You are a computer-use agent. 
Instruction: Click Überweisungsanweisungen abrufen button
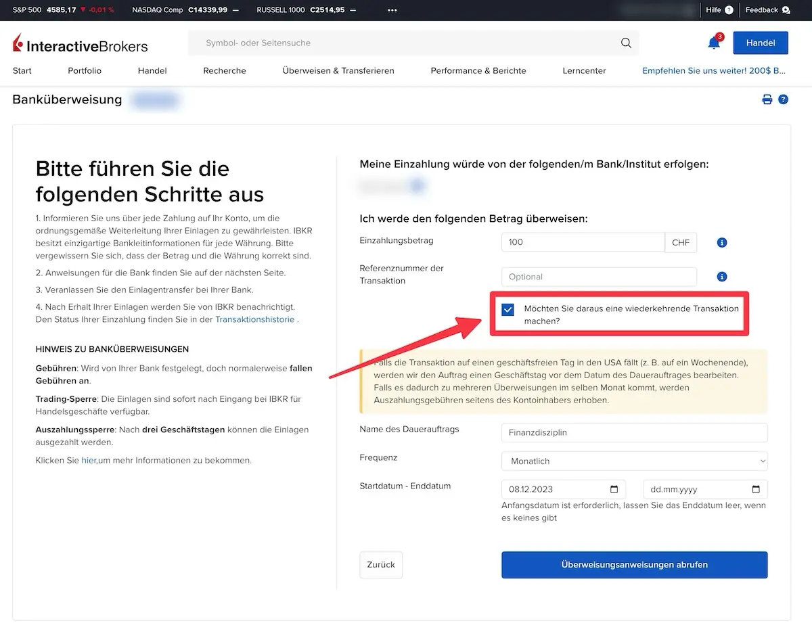[x=635, y=565]
